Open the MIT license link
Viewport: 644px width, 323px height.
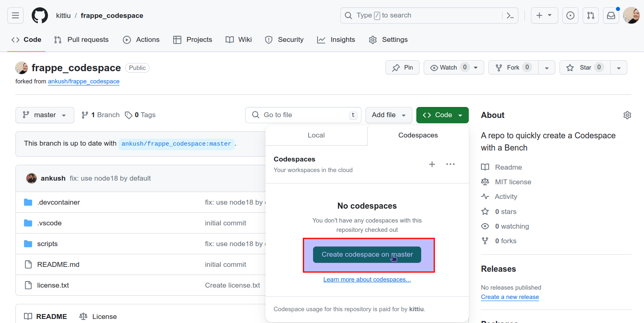pos(506,182)
